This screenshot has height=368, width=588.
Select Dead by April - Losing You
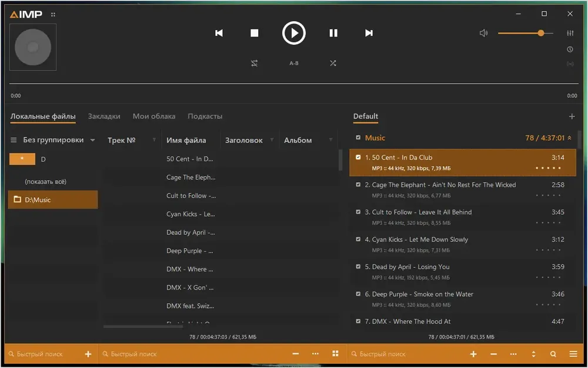pos(462,271)
